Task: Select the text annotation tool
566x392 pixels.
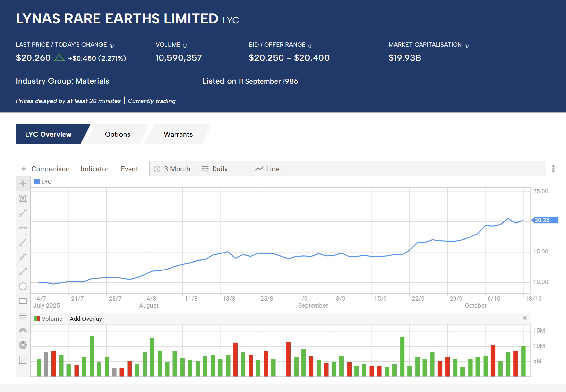Action: point(23,198)
